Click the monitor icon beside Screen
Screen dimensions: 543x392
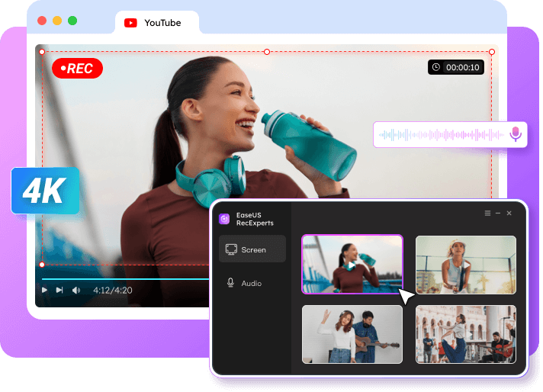[x=231, y=249]
